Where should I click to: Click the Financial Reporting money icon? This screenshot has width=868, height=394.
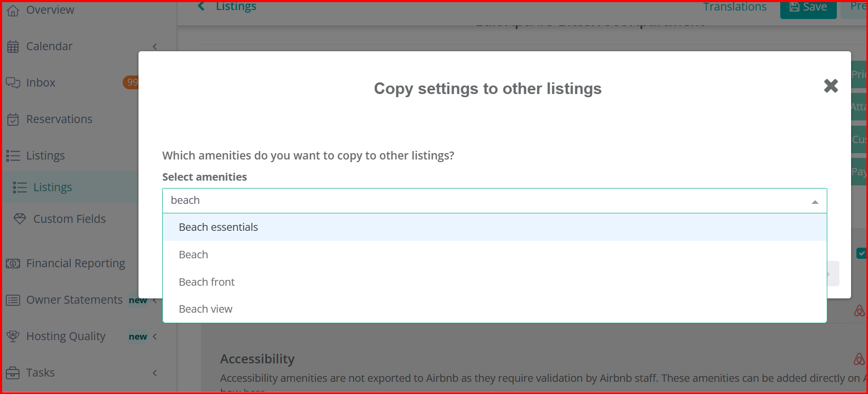[13, 263]
